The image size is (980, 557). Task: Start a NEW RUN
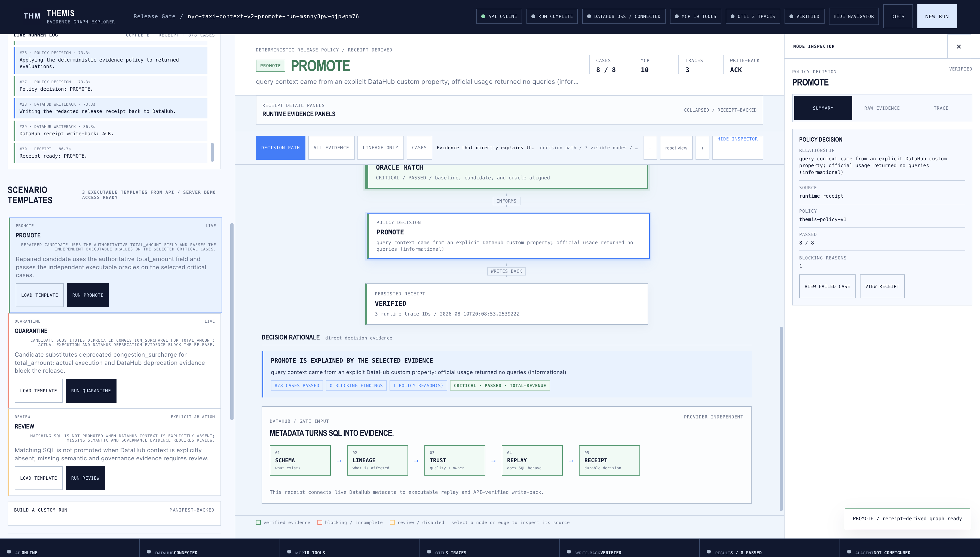(x=937, y=16)
